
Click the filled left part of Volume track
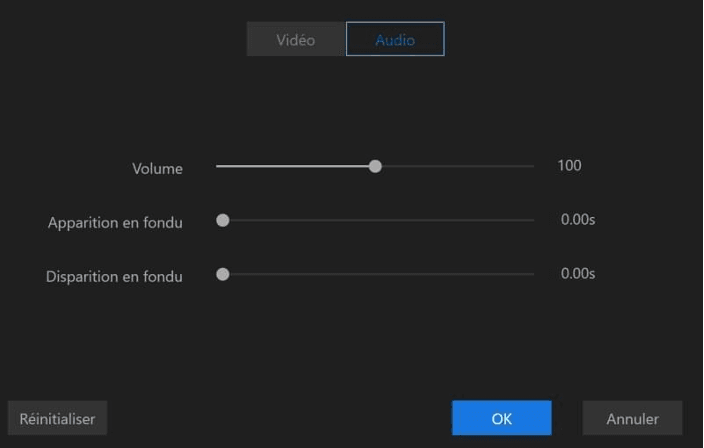(x=295, y=166)
